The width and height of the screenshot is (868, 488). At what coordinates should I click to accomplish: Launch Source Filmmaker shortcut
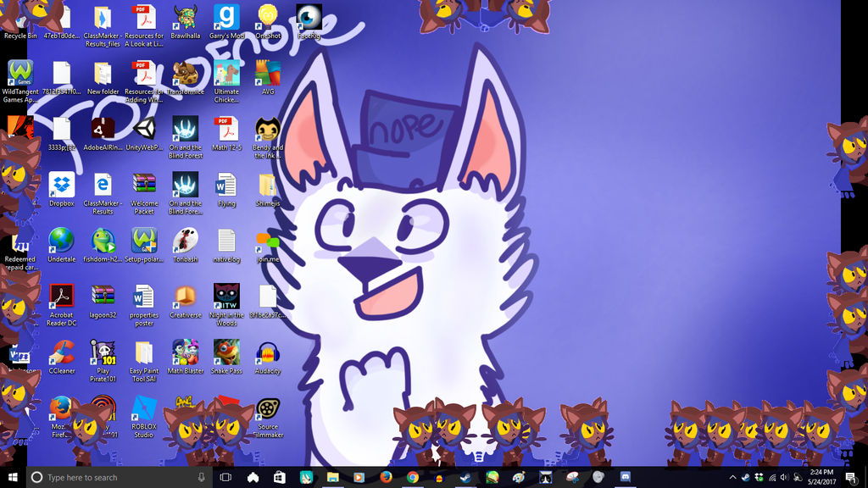[x=268, y=417]
